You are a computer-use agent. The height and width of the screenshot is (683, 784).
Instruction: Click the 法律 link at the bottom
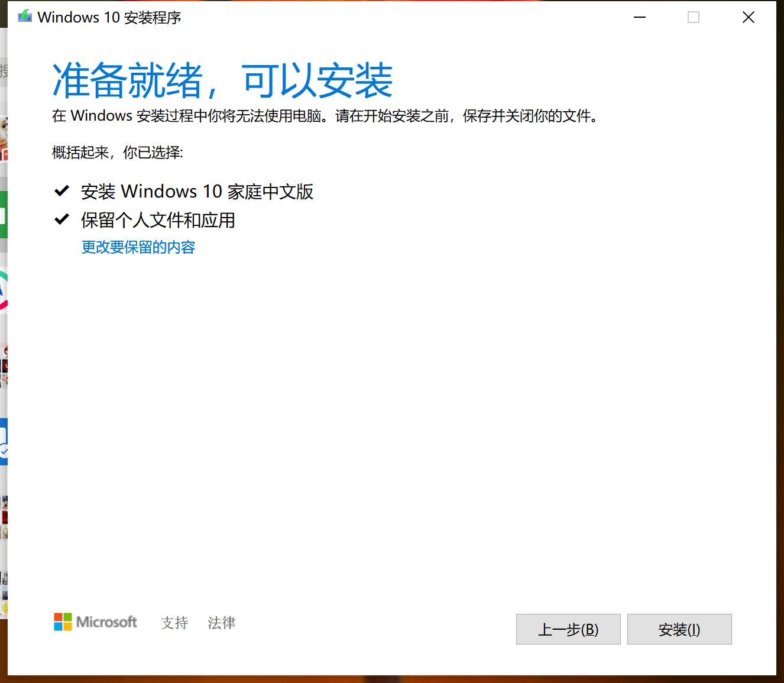pyautogui.click(x=221, y=623)
